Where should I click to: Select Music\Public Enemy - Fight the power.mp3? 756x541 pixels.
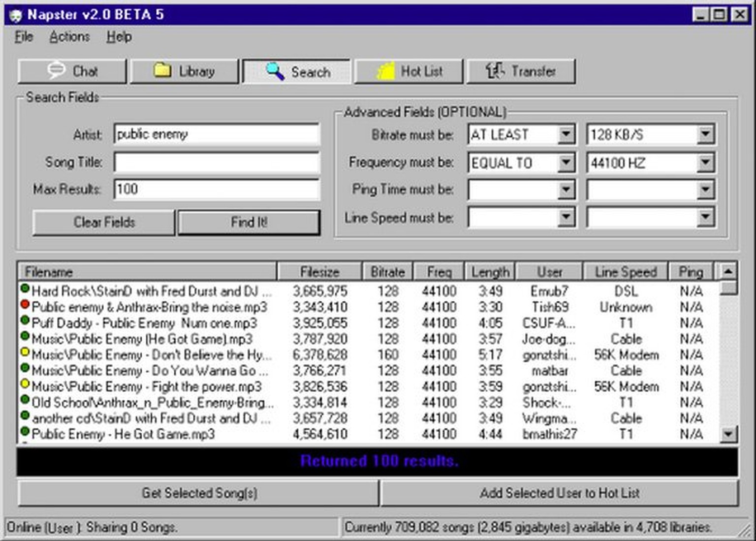point(147,386)
